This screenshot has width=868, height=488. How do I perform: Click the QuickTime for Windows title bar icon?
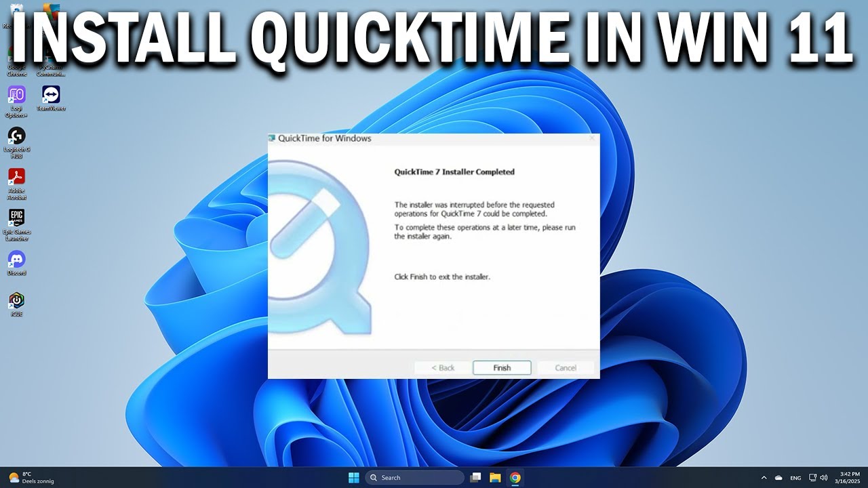point(272,138)
